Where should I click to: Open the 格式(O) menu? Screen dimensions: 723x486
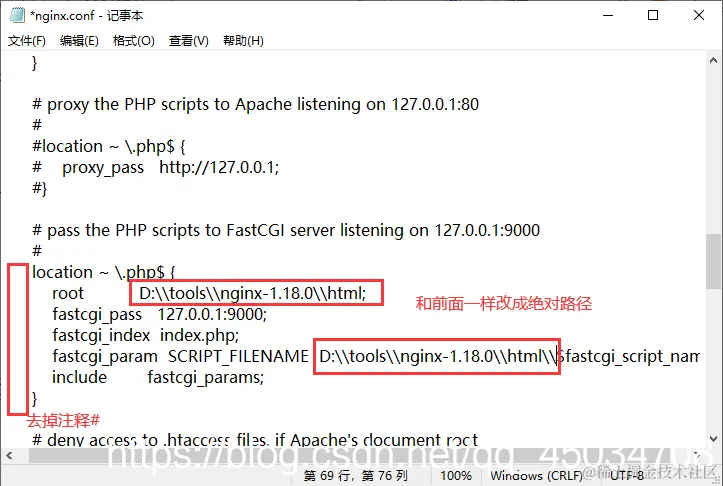coord(134,41)
